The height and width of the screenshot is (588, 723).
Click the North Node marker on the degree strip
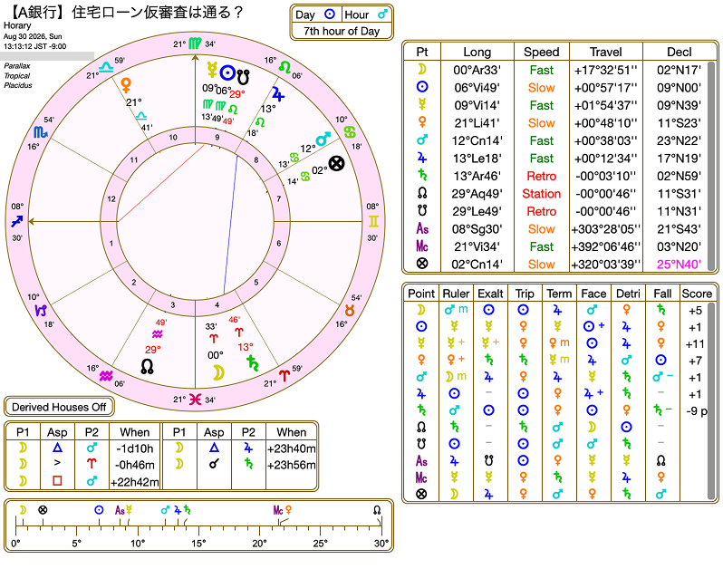(x=377, y=510)
